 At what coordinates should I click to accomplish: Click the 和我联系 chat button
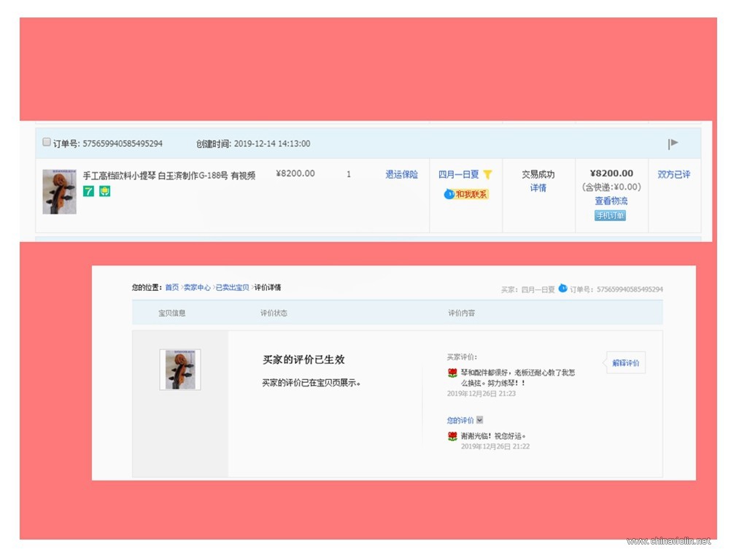click(466, 194)
